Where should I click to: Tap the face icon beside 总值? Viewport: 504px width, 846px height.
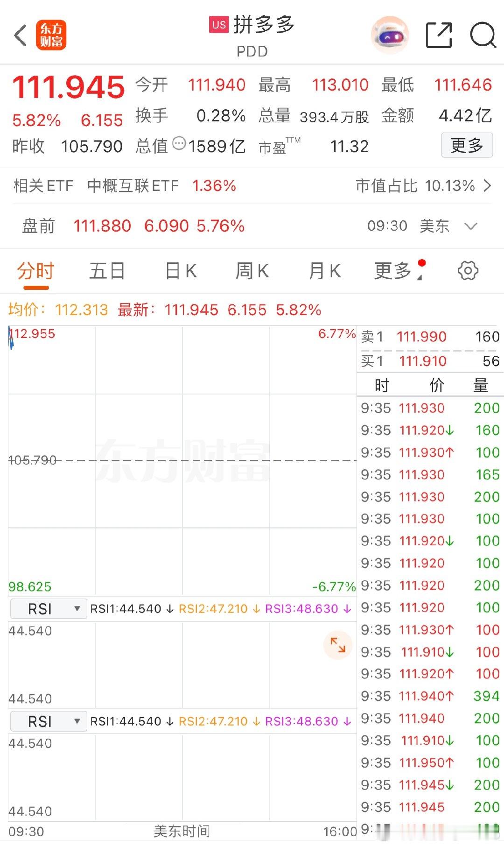click(x=179, y=143)
